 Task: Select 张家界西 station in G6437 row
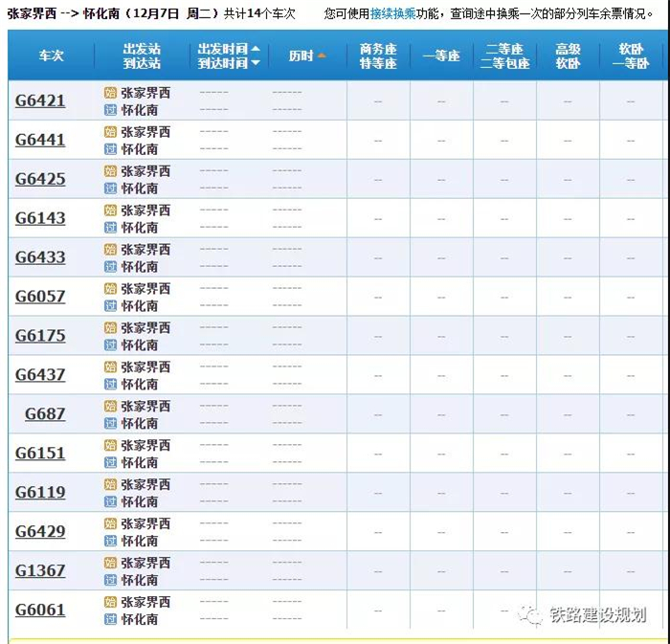pyautogui.click(x=145, y=366)
